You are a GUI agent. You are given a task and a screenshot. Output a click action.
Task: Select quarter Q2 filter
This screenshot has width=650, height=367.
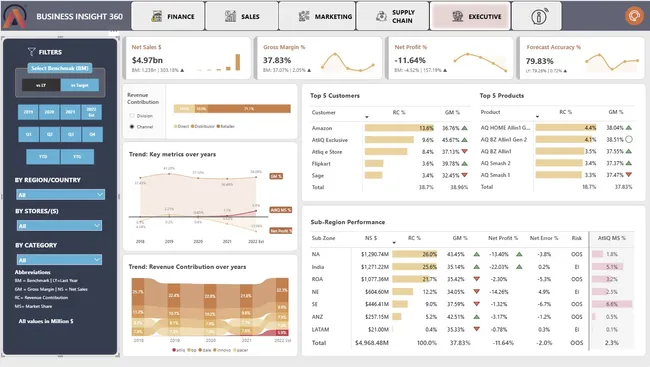tap(50, 134)
